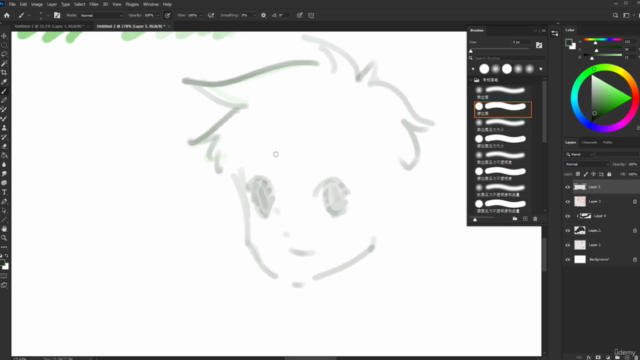Select the Clone Stamp tool
Image resolution: width=640 pixels, height=360 pixels.
4,128
